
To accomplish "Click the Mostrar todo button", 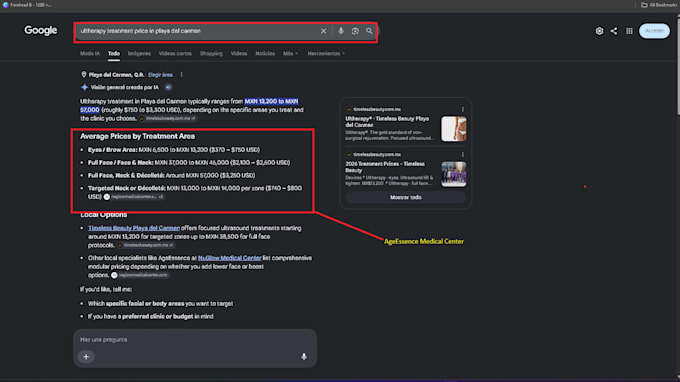I will coord(405,197).
